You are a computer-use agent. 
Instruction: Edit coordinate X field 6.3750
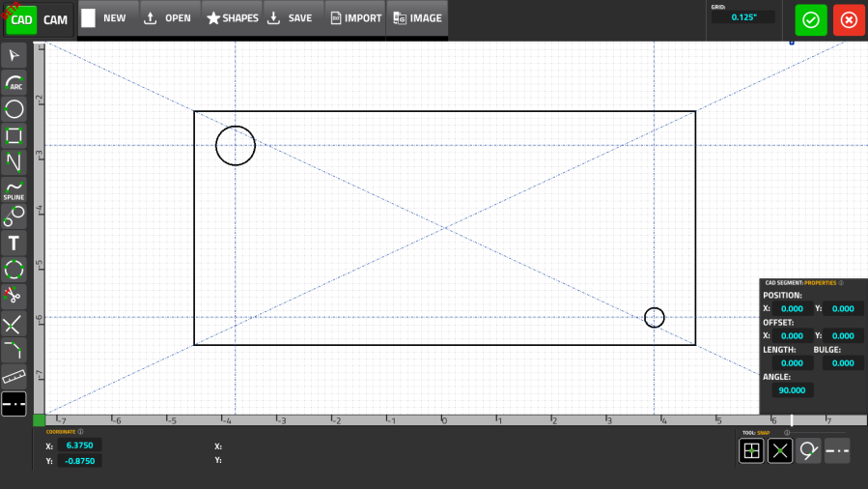tap(80, 446)
